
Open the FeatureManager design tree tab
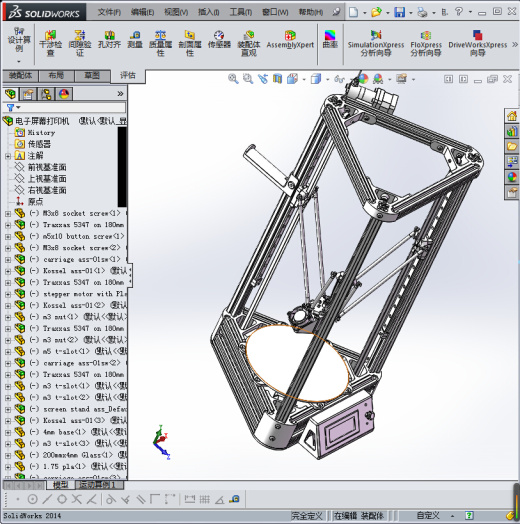click(x=11, y=94)
